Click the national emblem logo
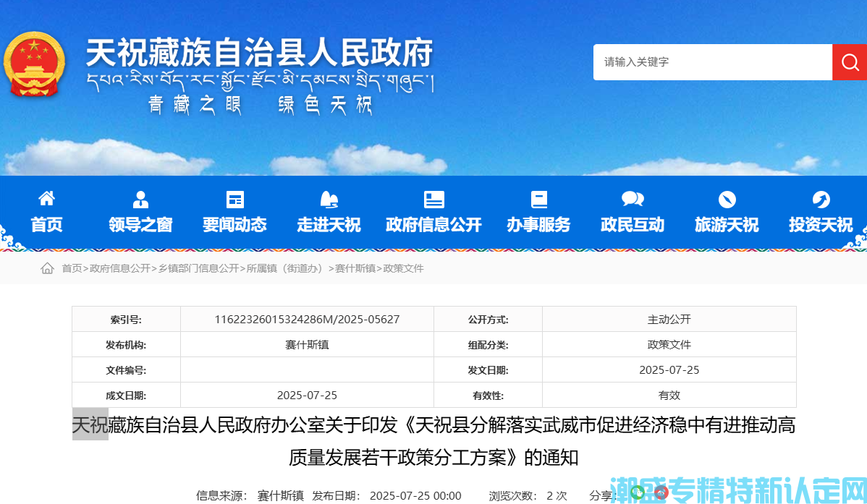The width and height of the screenshot is (867, 504). click(x=34, y=64)
